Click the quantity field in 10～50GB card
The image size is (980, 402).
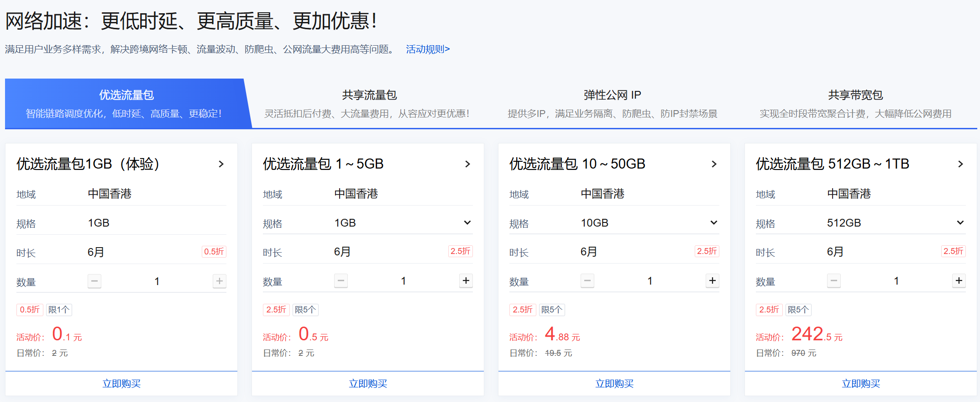pyautogui.click(x=650, y=281)
